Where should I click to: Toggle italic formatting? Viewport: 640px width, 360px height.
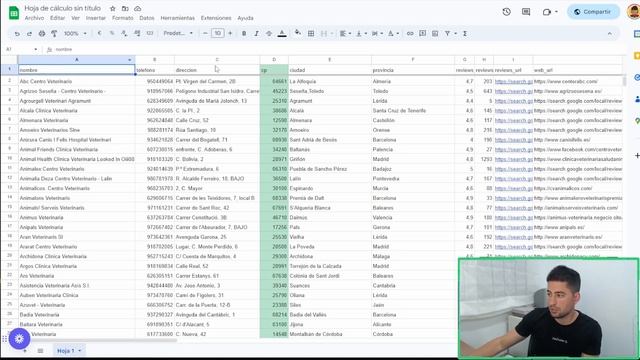click(256, 33)
